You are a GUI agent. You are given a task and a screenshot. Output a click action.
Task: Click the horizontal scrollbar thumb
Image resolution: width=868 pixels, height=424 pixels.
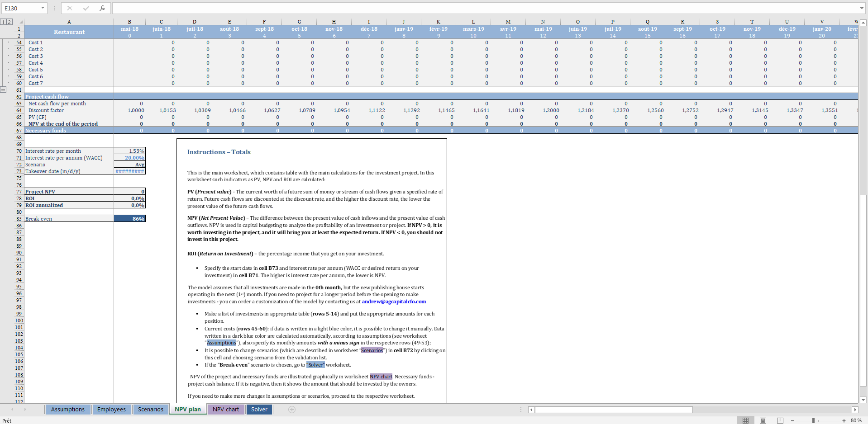[x=614, y=410]
